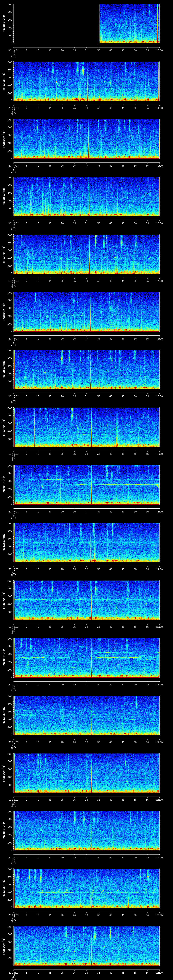Click the 20:25:00 timestamp label
This screenshot has height=980, width=173.
coord(13,972)
